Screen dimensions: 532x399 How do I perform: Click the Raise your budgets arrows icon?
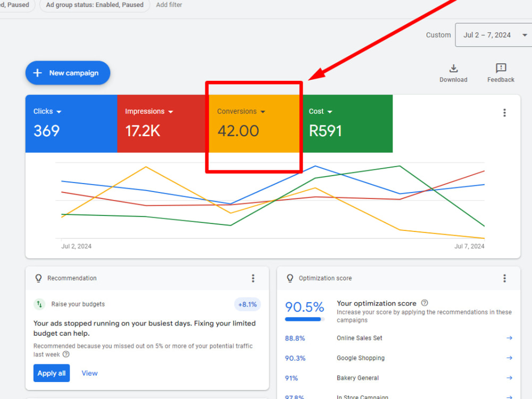pyautogui.click(x=39, y=304)
